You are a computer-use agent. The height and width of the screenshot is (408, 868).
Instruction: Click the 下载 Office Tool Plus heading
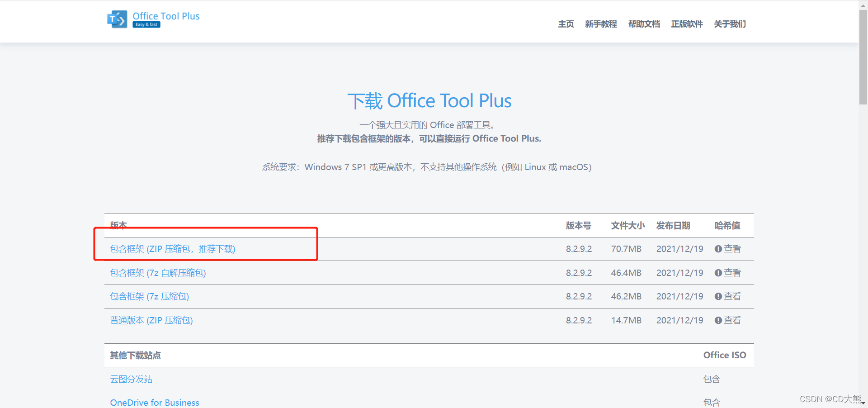(429, 100)
